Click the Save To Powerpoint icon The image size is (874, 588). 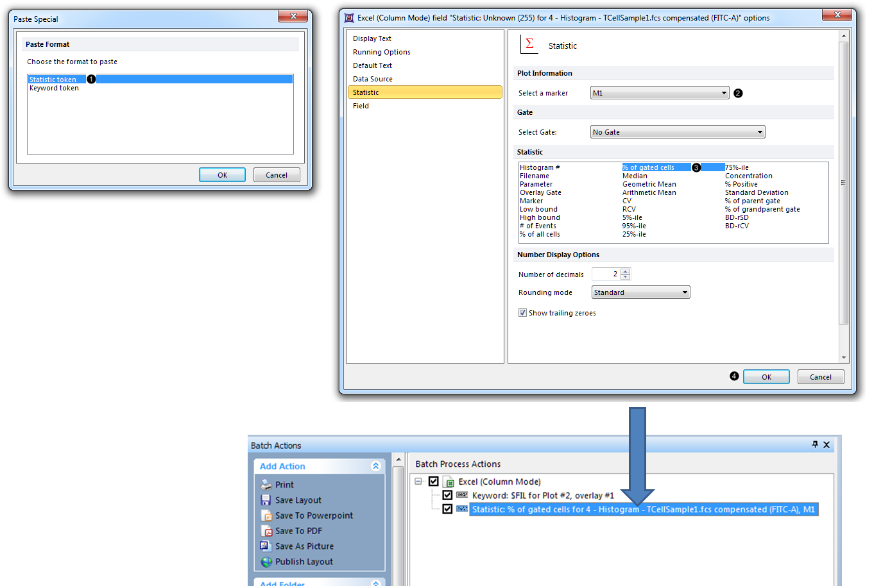tap(267, 516)
